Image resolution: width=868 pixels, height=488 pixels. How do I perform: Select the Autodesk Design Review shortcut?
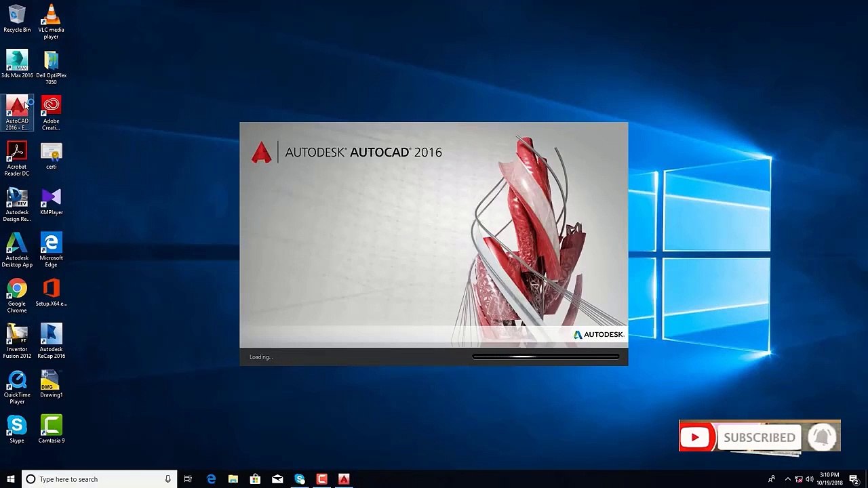click(17, 205)
